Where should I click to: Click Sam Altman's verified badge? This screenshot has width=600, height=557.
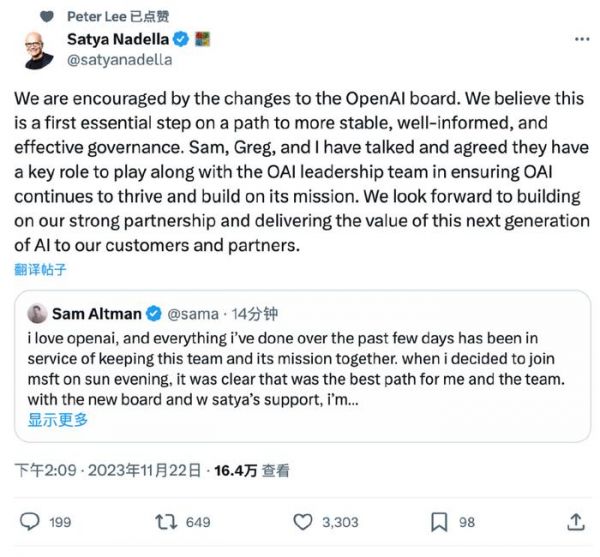tap(156, 314)
